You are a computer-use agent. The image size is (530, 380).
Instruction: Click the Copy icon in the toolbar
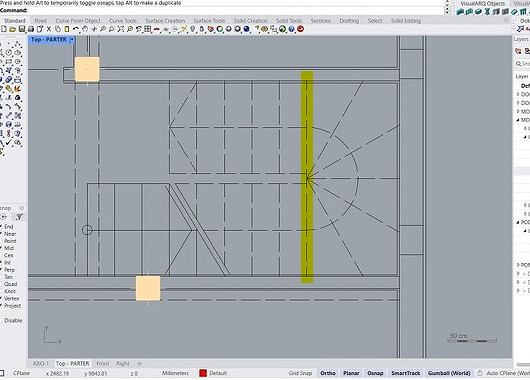click(57, 29)
